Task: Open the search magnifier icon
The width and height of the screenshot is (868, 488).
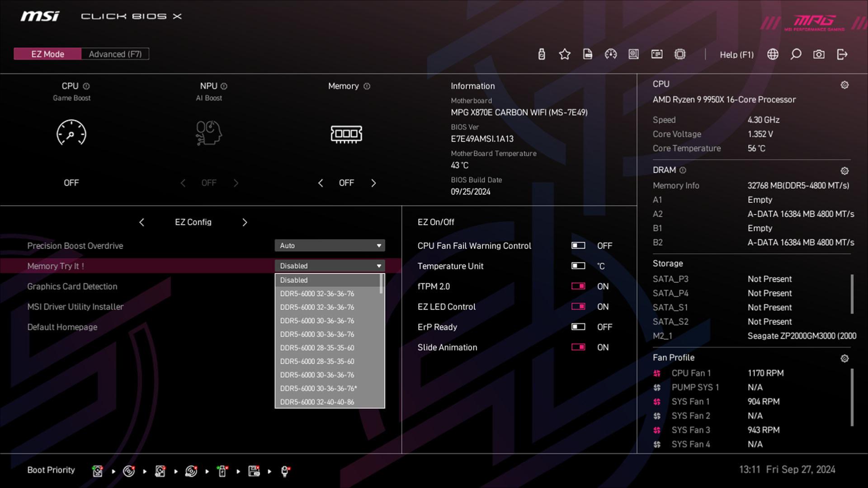Action: point(796,54)
